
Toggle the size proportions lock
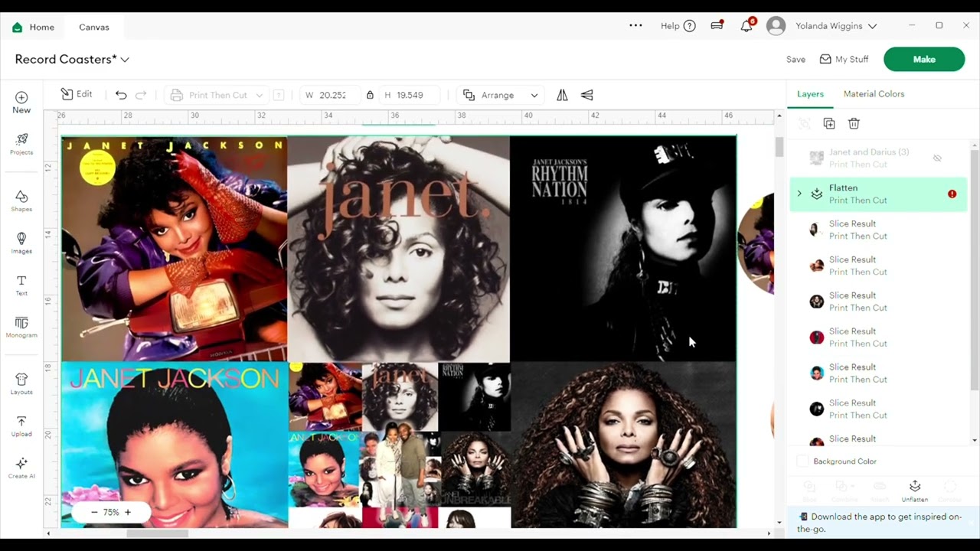coord(370,95)
